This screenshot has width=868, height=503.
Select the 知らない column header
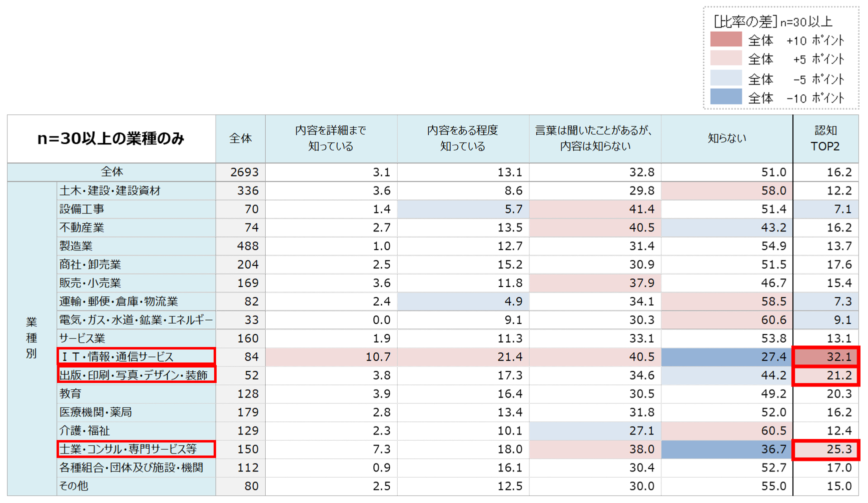726,138
